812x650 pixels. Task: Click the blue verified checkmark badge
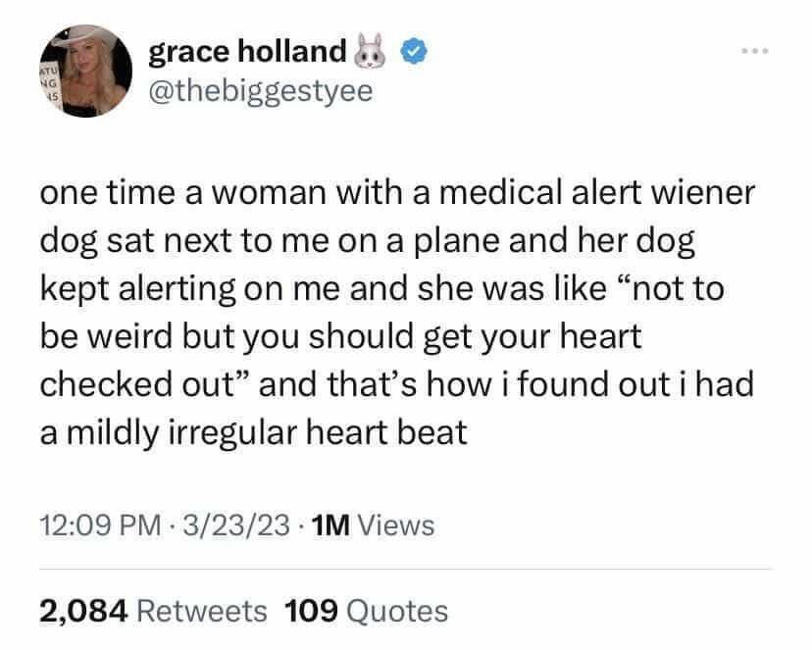(411, 53)
